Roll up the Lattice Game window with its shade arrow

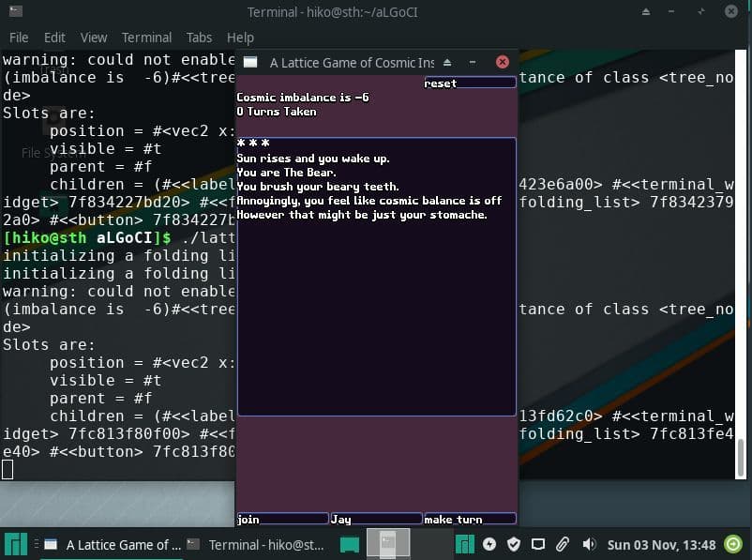coord(447,63)
